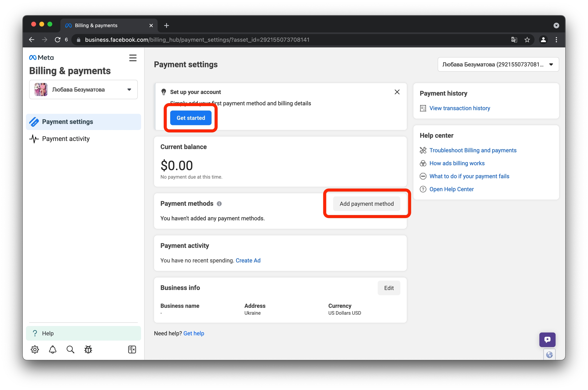The height and width of the screenshot is (390, 588).
Task: Click Add payment method button
Action: [x=366, y=204]
